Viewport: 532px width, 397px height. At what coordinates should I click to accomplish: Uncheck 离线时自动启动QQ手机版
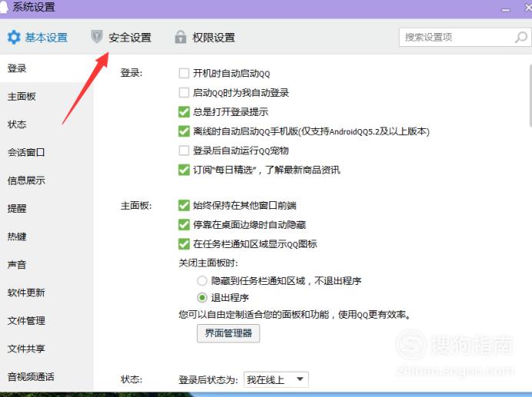pos(184,131)
